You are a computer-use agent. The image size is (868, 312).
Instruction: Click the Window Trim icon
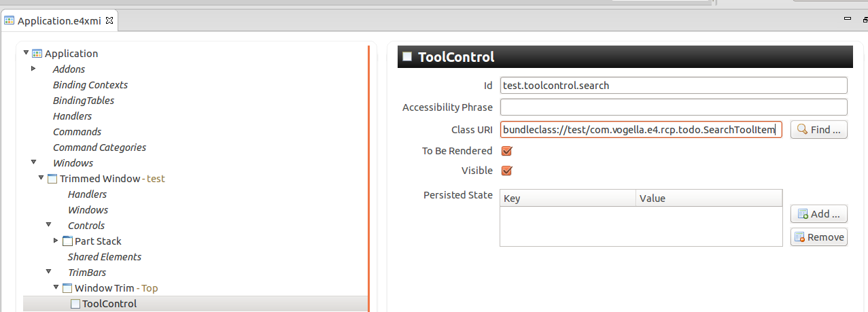click(67, 288)
